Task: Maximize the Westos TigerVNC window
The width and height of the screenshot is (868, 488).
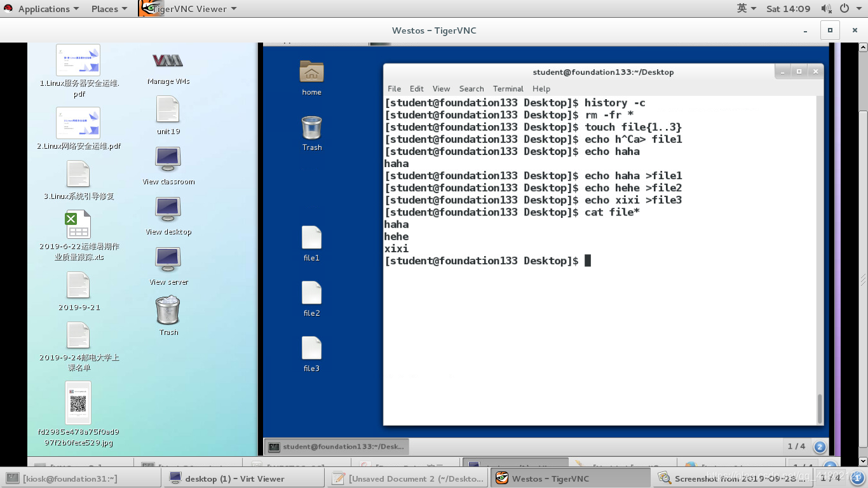Action: (x=829, y=30)
